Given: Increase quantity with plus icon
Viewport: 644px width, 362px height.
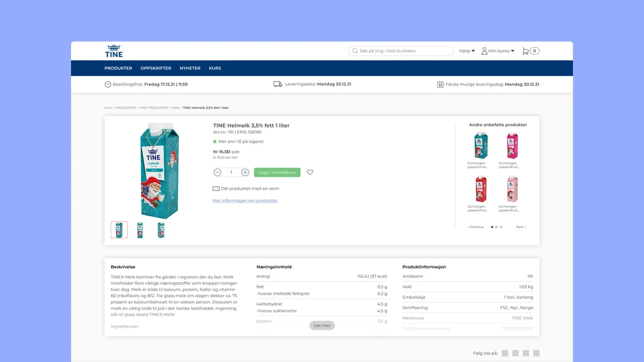Looking at the screenshot, I should pyautogui.click(x=245, y=172).
